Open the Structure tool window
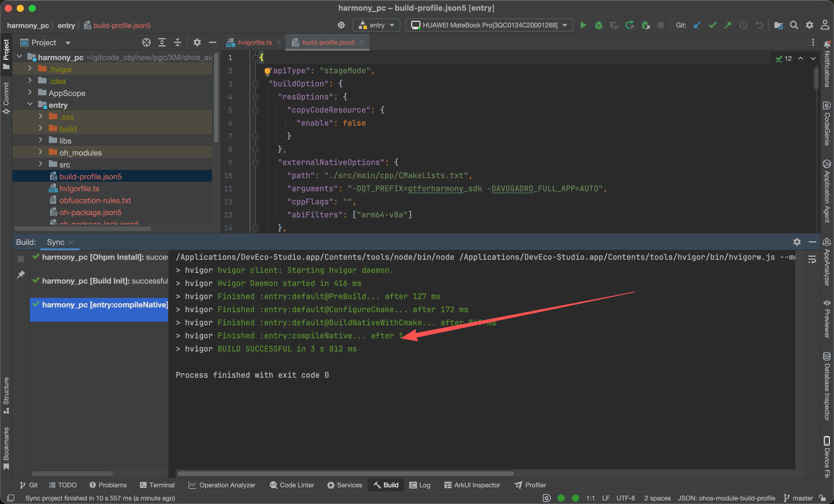The width and height of the screenshot is (834, 504). coord(6,395)
